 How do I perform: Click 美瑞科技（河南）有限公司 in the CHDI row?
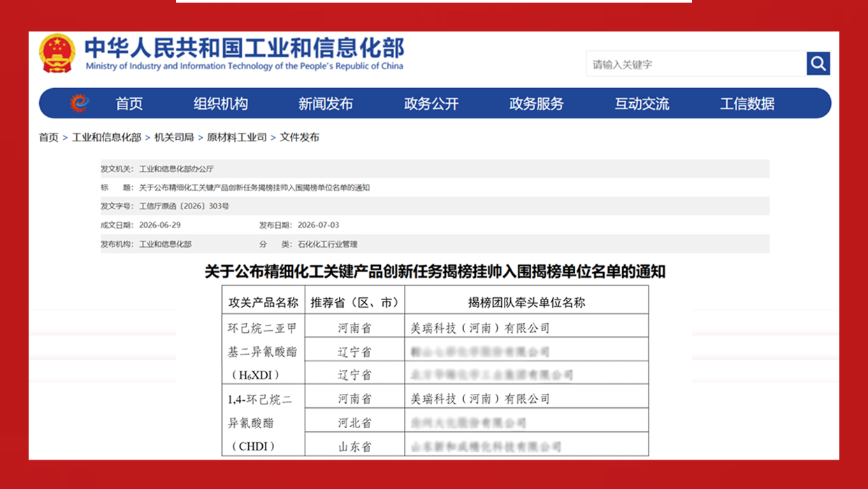(x=481, y=399)
